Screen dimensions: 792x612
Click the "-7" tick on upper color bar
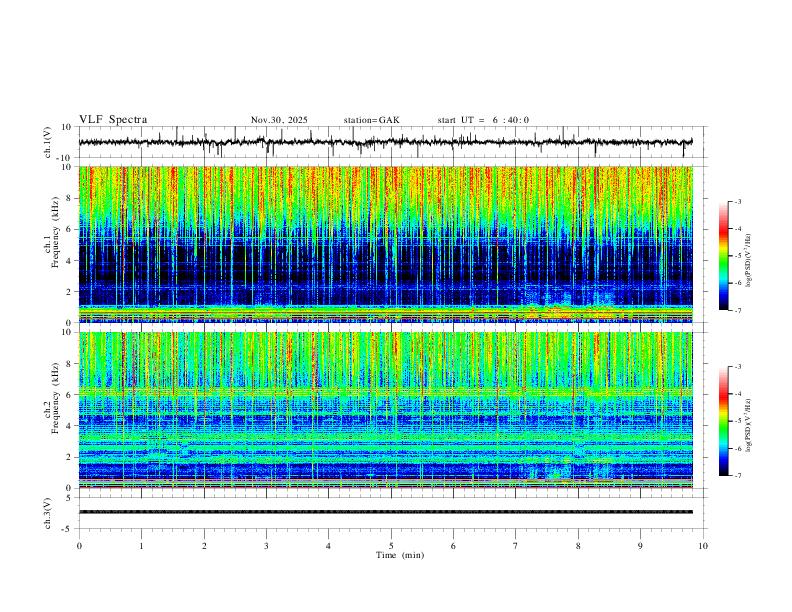pos(738,310)
